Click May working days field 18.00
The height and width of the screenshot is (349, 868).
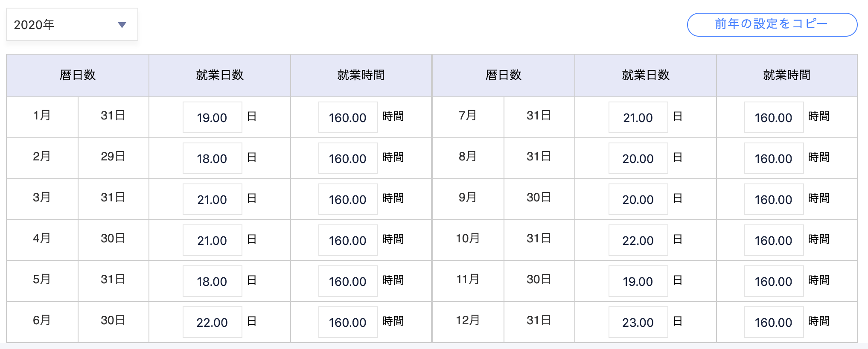click(212, 281)
